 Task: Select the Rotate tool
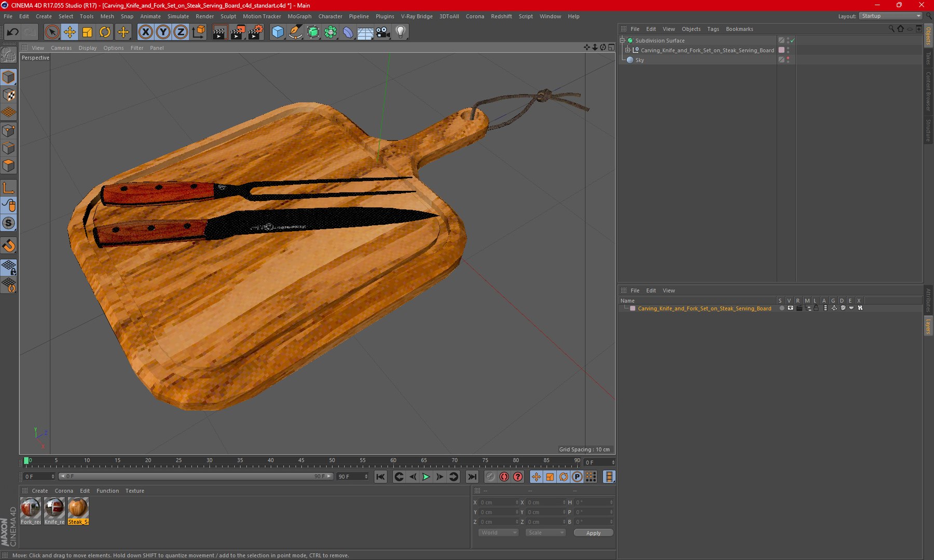pos(105,32)
